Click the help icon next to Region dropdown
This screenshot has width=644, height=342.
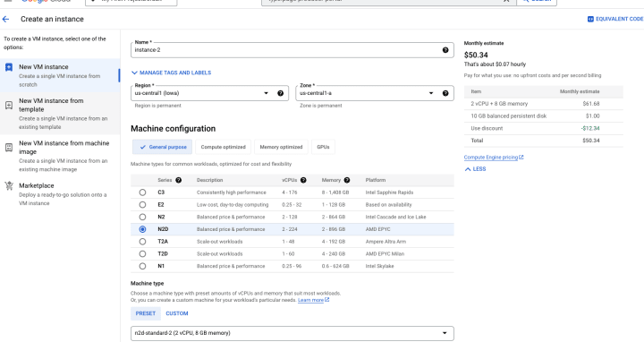pyautogui.click(x=280, y=93)
